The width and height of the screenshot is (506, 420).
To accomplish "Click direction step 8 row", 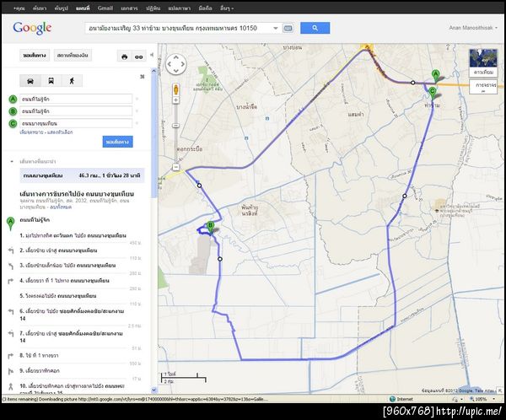I will [x=74, y=355].
